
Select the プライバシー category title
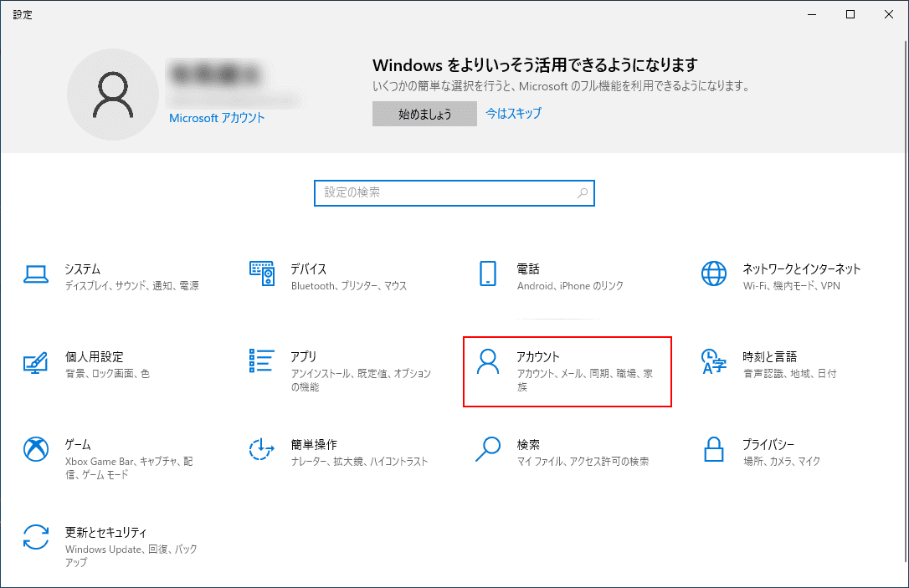coord(768,444)
